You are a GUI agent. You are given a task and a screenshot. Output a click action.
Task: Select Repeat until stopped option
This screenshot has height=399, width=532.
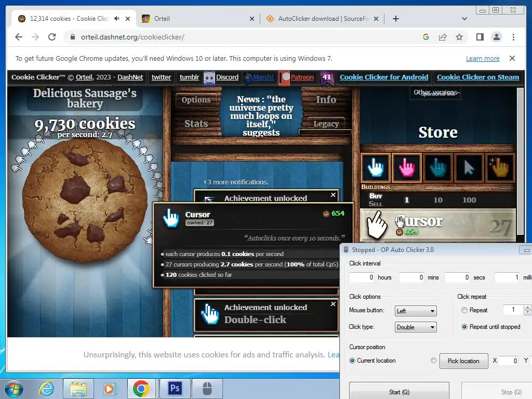464,327
